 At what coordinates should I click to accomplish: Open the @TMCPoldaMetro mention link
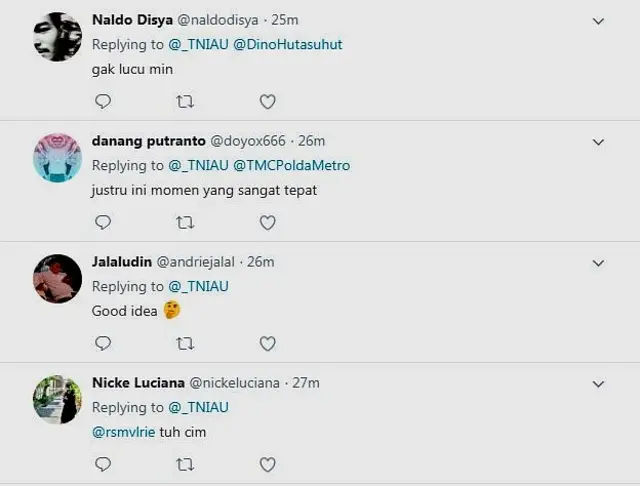click(x=292, y=165)
